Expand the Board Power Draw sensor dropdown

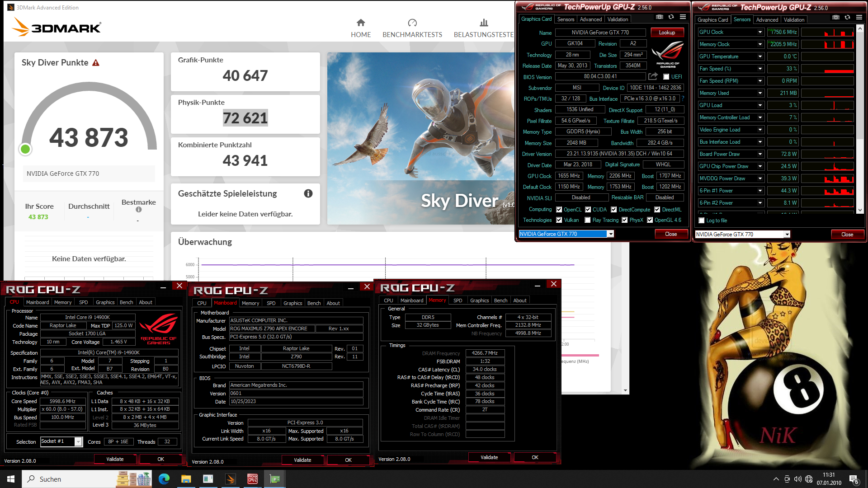click(760, 154)
